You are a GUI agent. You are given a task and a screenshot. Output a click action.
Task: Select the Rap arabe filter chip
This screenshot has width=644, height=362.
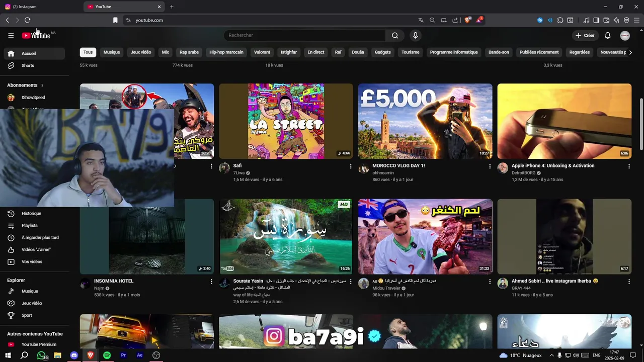pos(189,52)
